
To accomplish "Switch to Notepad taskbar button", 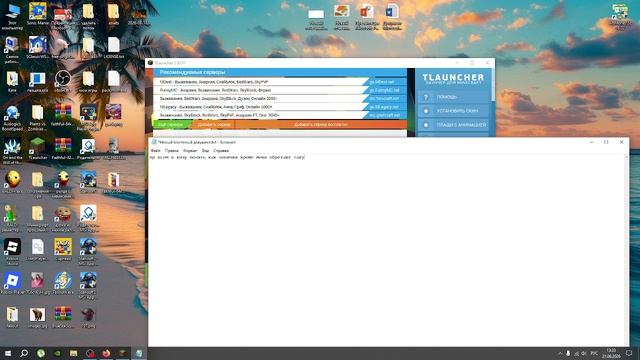I will (x=139, y=353).
